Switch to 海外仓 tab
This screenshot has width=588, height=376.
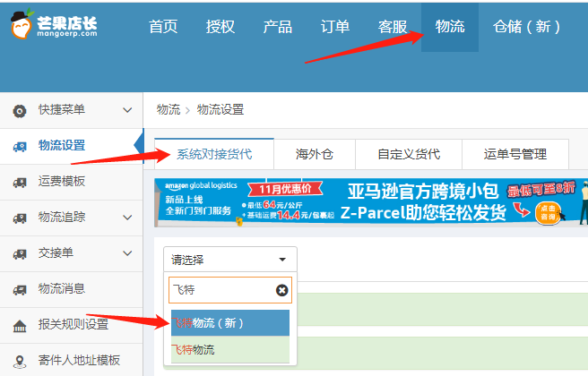point(315,154)
